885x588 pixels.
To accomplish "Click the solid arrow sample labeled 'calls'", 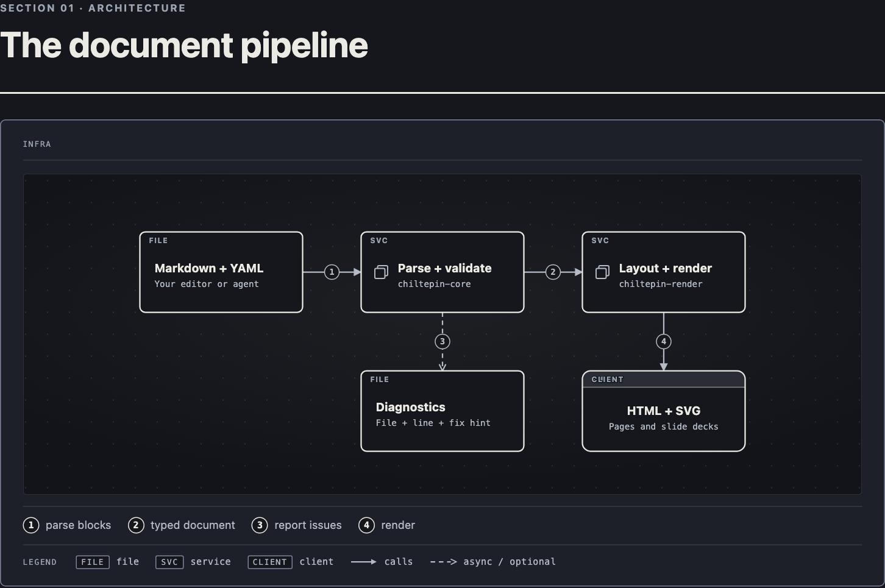I will coord(364,562).
